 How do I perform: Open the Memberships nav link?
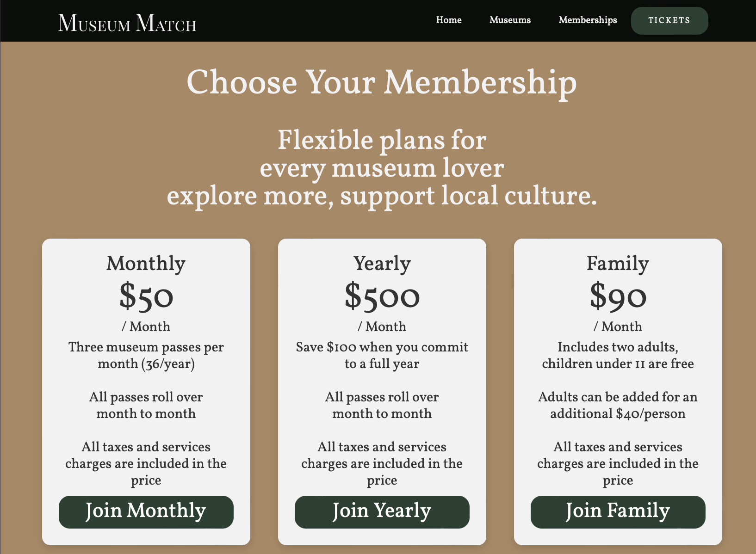(588, 20)
